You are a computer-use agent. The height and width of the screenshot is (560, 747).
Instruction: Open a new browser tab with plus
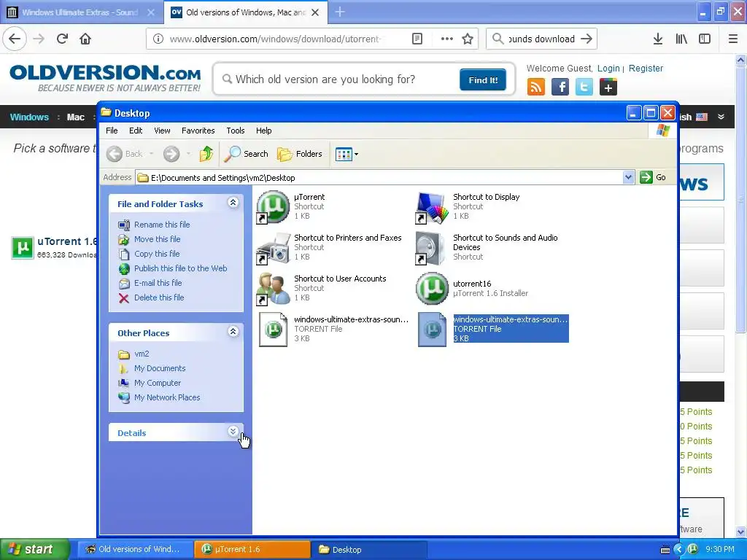click(x=340, y=12)
